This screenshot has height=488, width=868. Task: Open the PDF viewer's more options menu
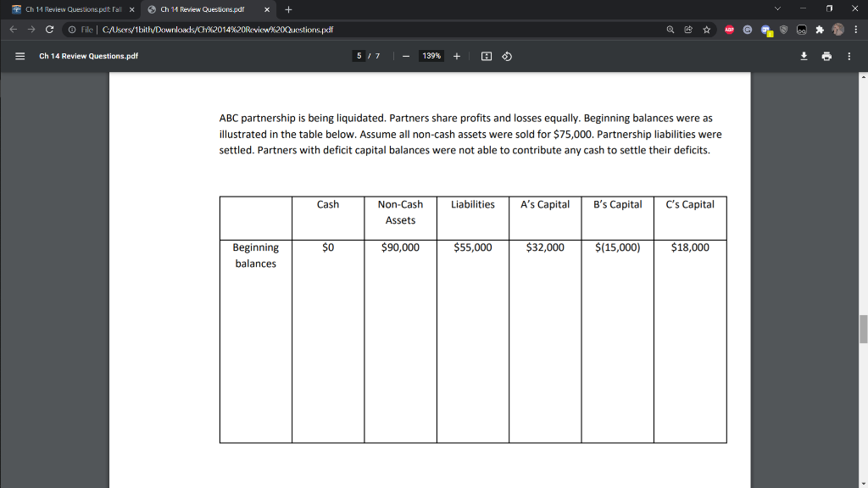[x=849, y=56]
